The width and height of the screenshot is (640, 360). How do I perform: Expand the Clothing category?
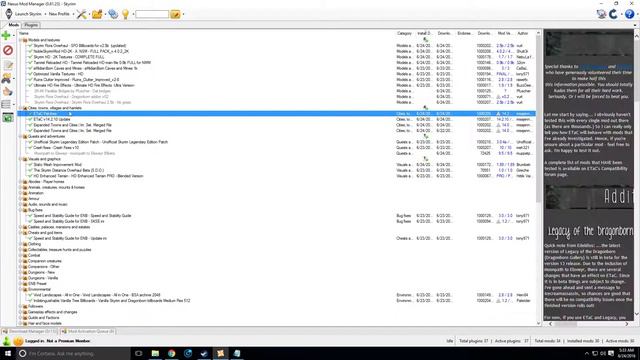pyautogui.click(x=20, y=244)
